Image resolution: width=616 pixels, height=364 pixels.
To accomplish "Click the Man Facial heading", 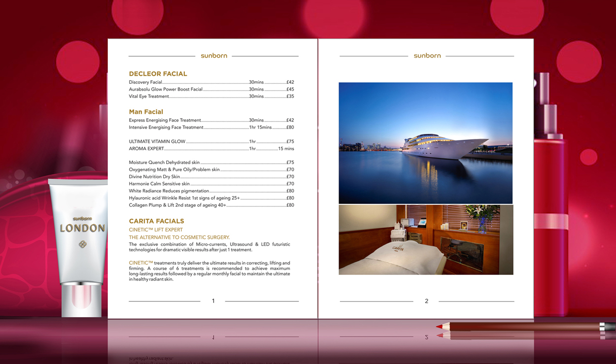I will pyautogui.click(x=146, y=112).
